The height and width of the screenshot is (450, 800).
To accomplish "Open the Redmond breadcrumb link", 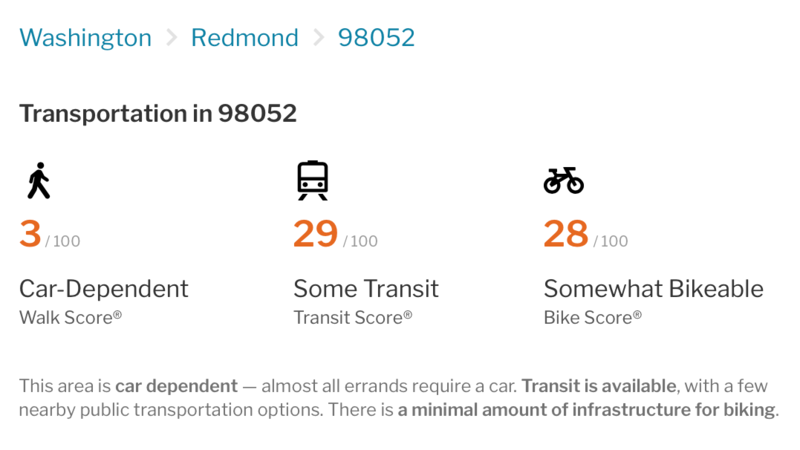I will [244, 38].
